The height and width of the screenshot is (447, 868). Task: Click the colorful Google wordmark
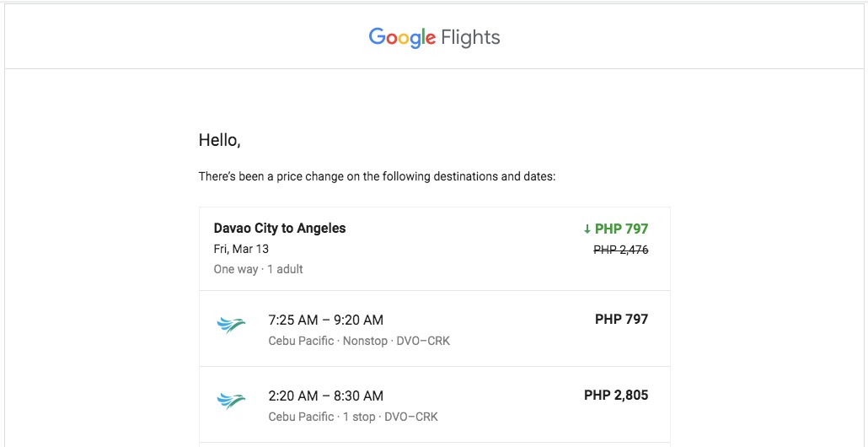tap(402, 38)
